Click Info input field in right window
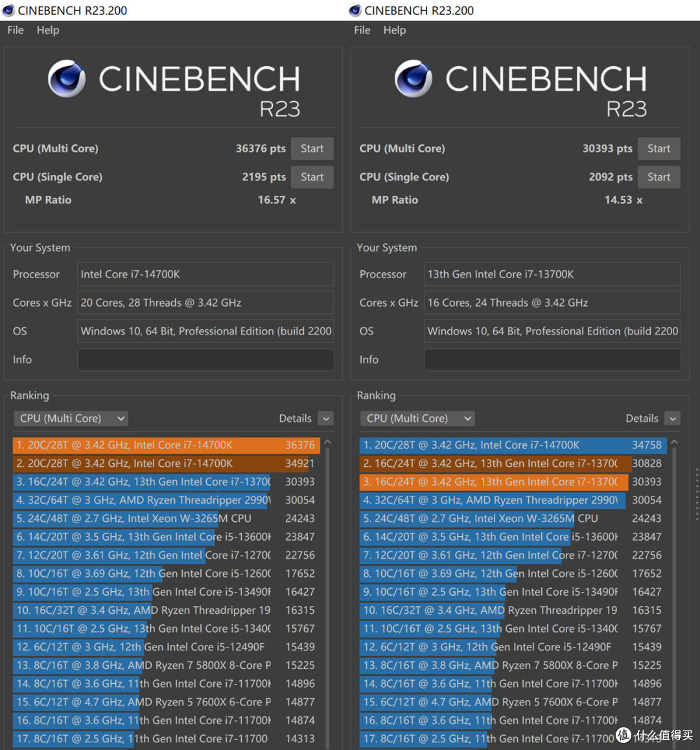Image resolution: width=700 pixels, height=750 pixels. click(552, 360)
